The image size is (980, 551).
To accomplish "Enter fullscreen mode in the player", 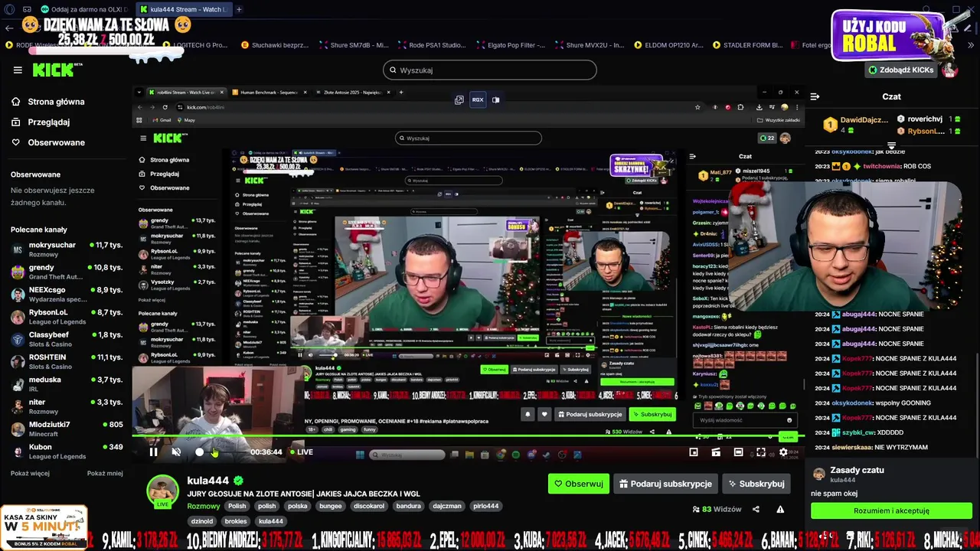I will click(761, 452).
